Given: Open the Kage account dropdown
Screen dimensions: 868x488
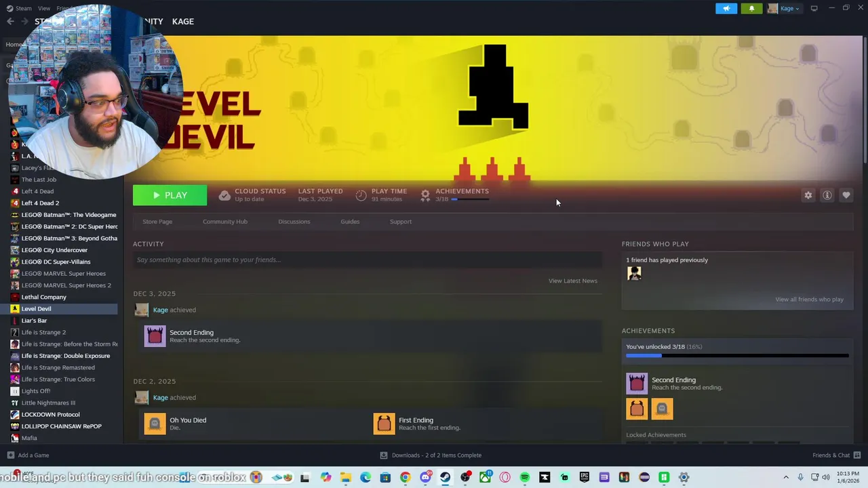Looking at the screenshot, I should coord(784,8).
